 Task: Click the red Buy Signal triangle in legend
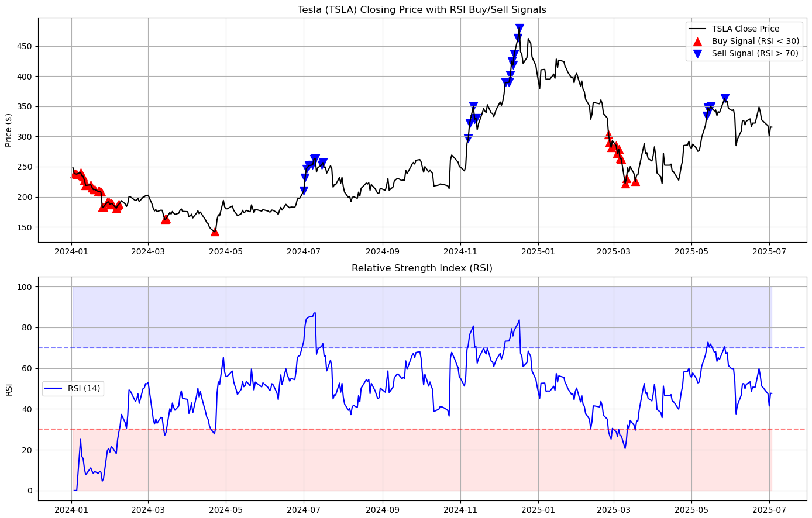697,41
